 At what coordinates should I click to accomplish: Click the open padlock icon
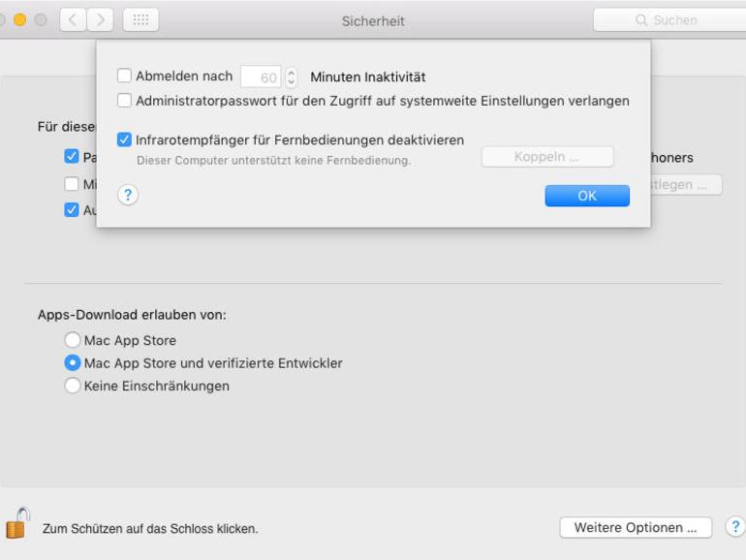(17, 523)
